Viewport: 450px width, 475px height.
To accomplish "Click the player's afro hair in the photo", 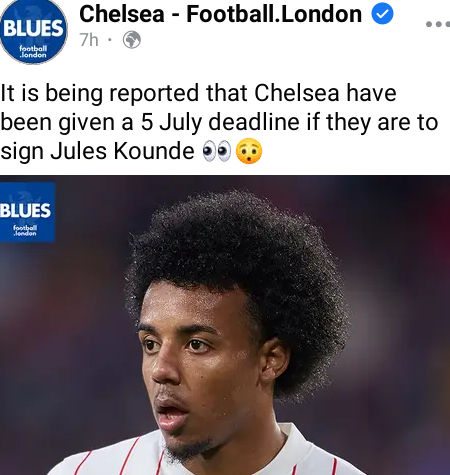I will 237,253.
